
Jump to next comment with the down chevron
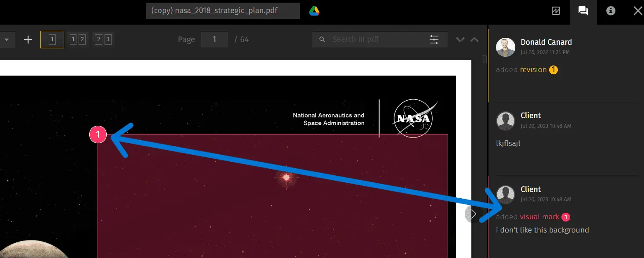(460, 39)
